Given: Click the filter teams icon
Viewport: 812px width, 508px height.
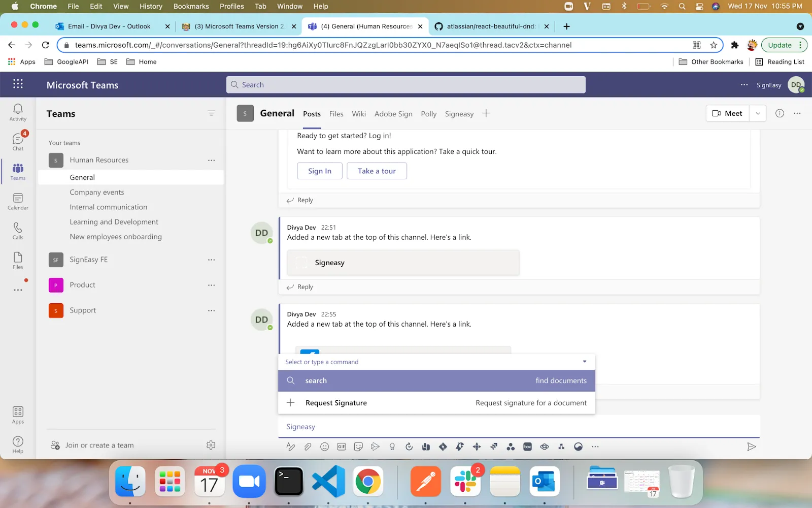Looking at the screenshot, I should click(x=212, y=113).
